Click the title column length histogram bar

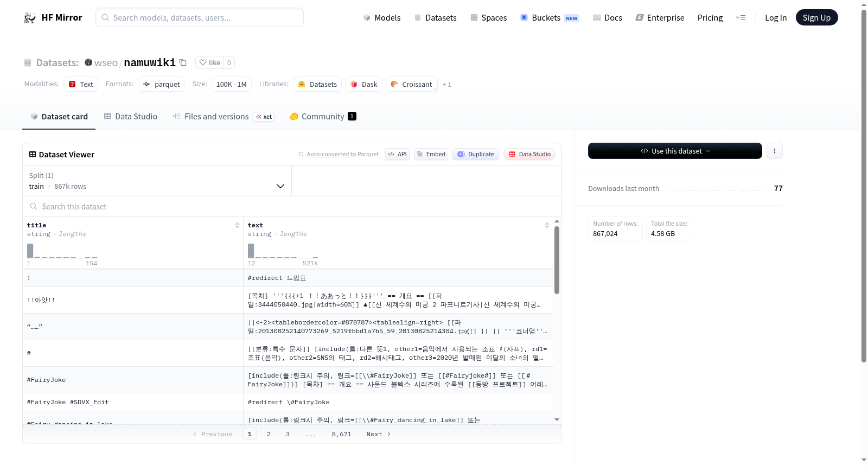pyautogui.click(x=30, y=251)
